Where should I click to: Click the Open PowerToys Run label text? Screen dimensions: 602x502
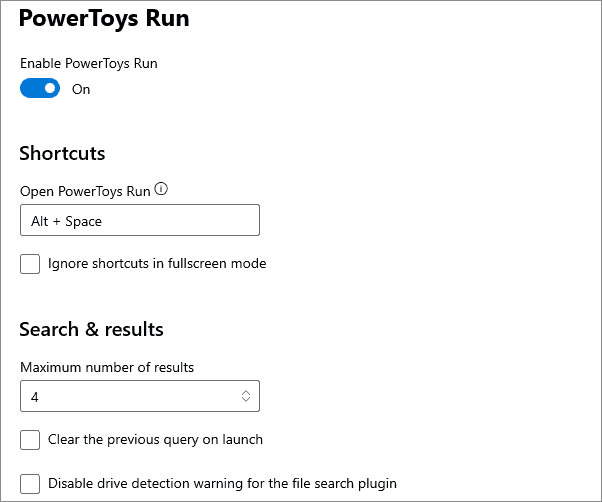point(85,191)
